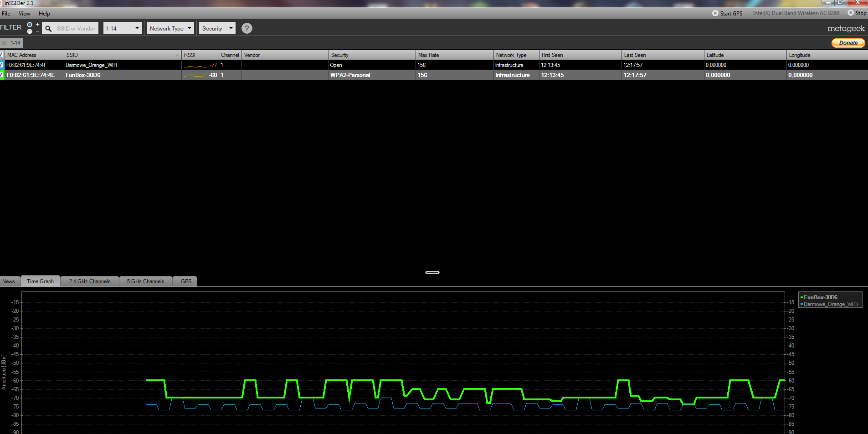Toggle checkbox for Darmowe_Orange_WiFi row
Viewport: 868px width, 434px height.
[2, 65]
